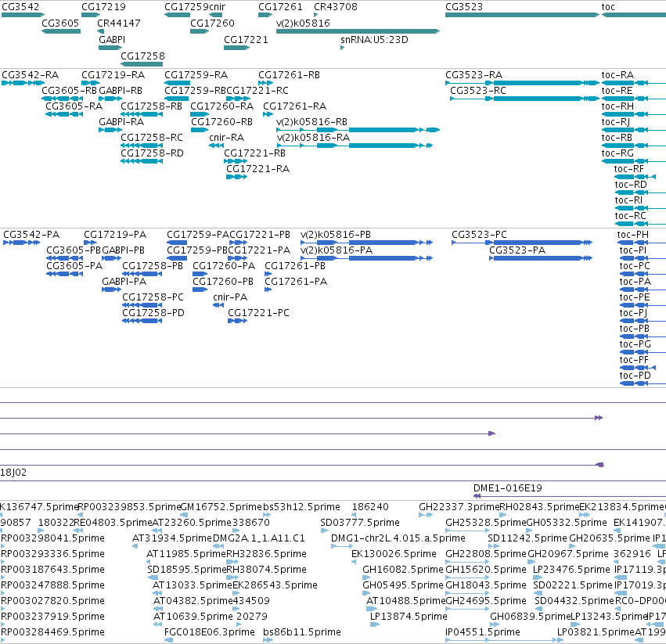Select the CG3542 gene feature label

pos(20,7)
